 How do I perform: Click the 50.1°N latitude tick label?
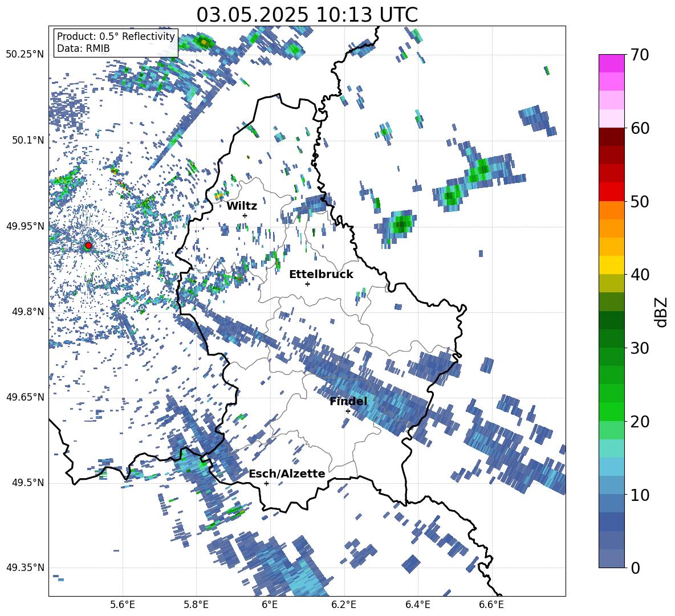28,141
